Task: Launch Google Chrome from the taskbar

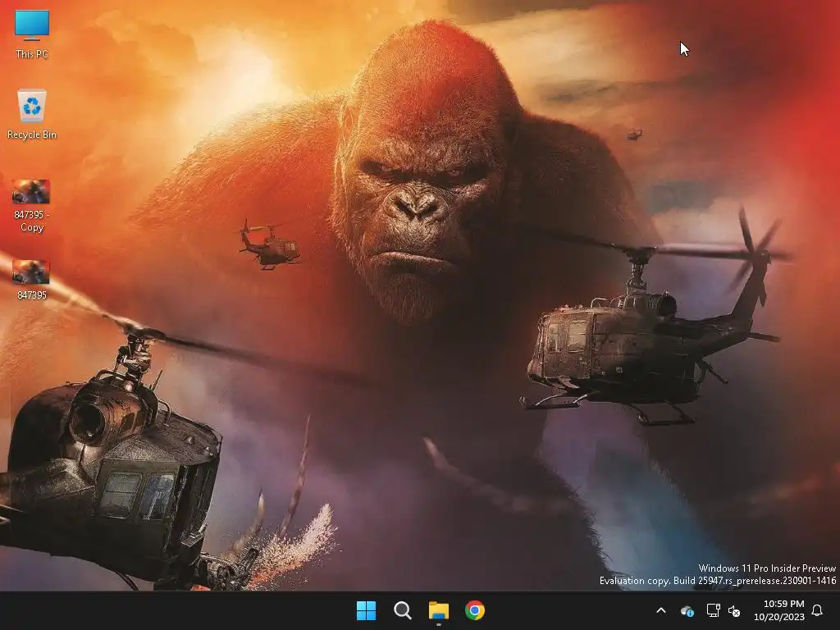Action: click(475, 610)
